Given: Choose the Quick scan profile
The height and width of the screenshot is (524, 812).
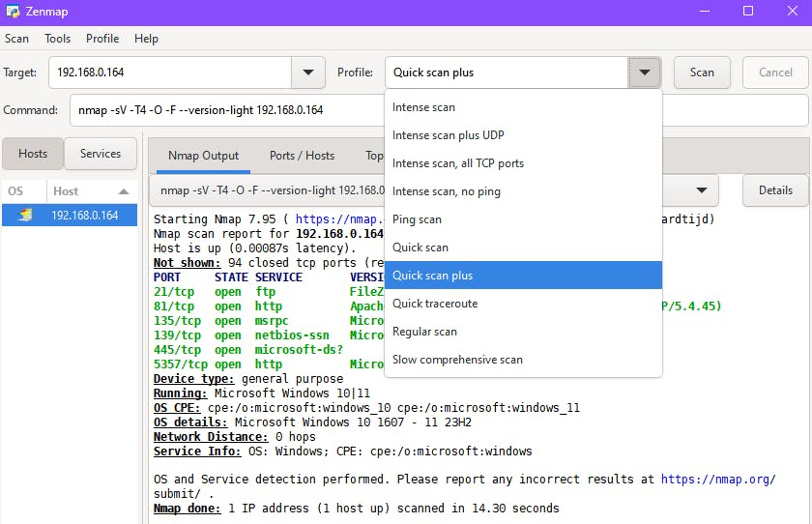Looking at the screenshot, I should coord(524,247).
